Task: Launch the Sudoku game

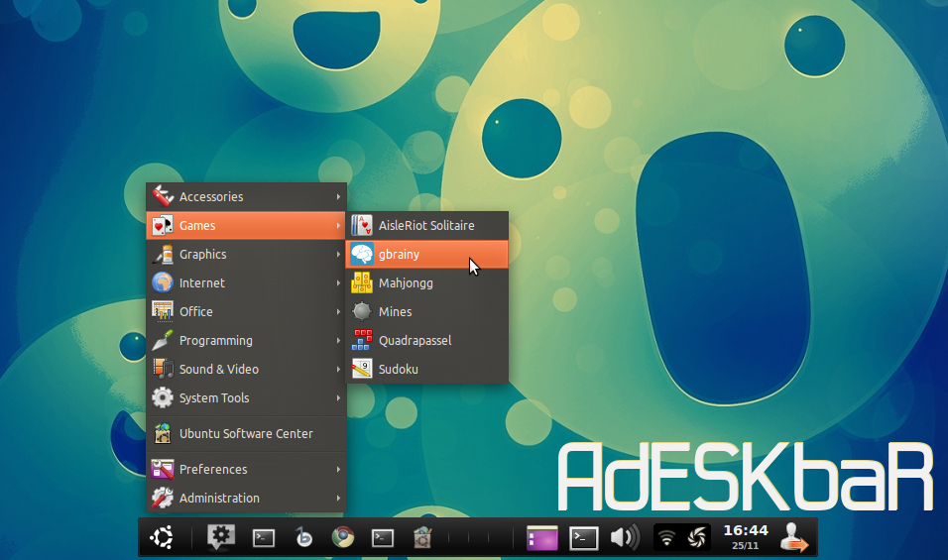Action: [426, 369]
